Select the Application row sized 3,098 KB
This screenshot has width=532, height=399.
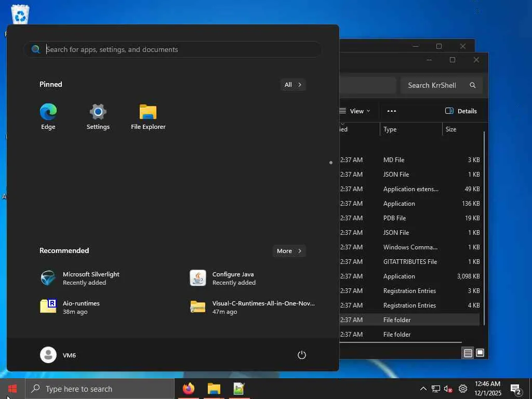409,276
